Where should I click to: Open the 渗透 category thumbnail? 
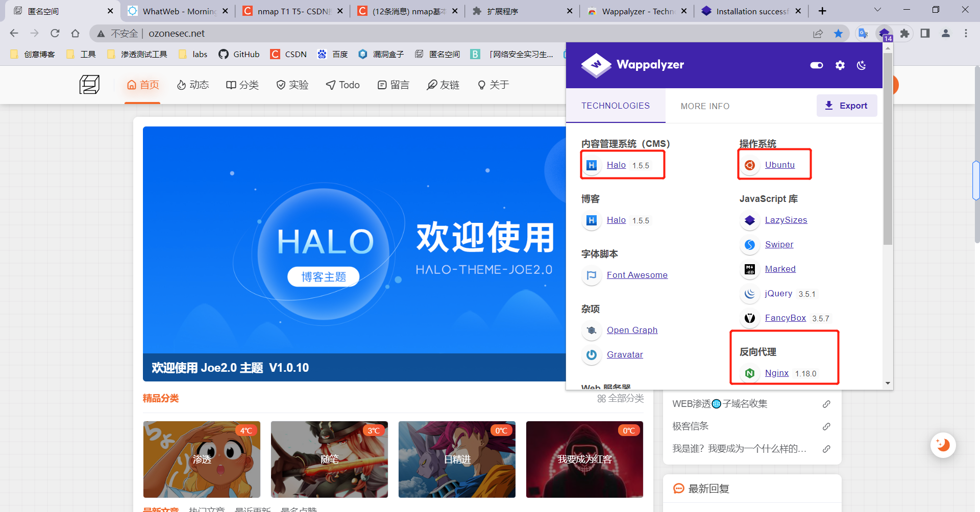point(202,459)
